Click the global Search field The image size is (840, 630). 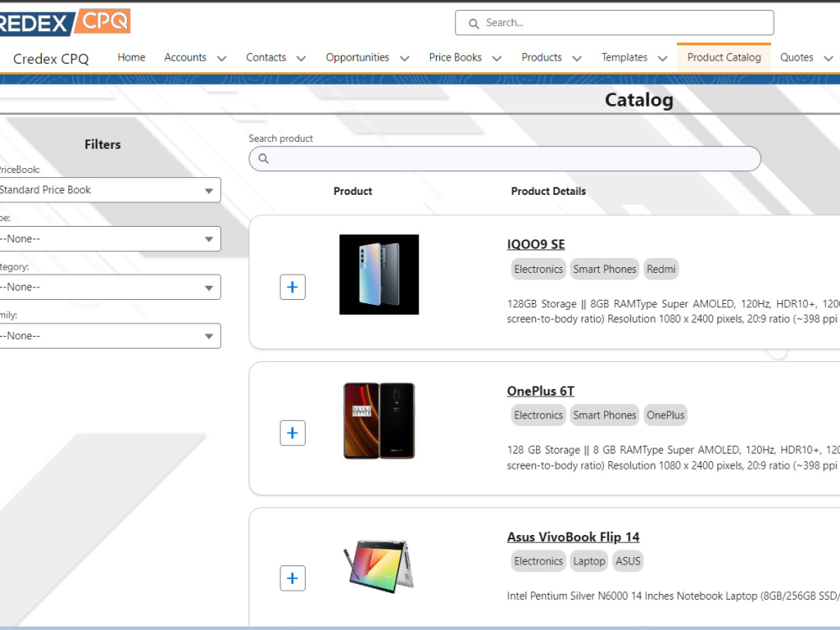pos(615,23)
